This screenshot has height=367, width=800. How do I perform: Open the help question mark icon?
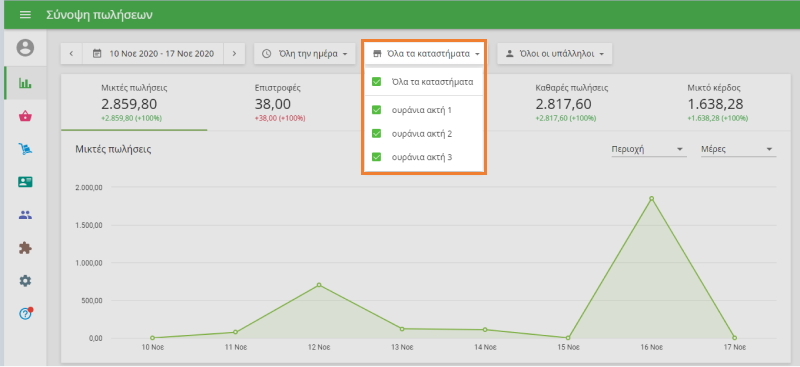[x=25, y=313]
